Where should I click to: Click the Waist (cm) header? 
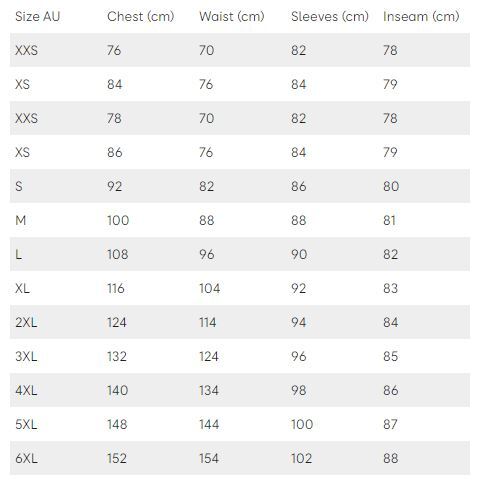[x=232, y=16]
